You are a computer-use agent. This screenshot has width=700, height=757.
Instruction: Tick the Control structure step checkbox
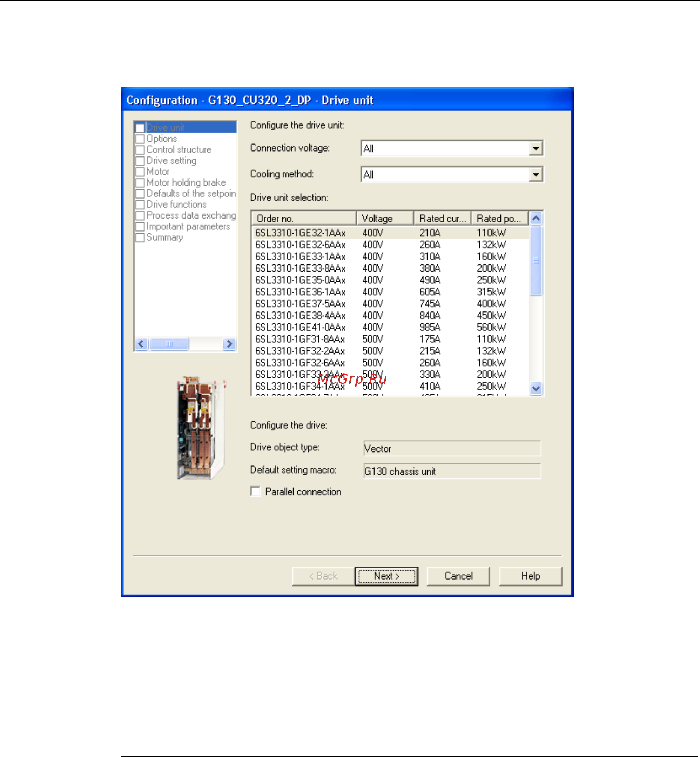click(140, 150)
